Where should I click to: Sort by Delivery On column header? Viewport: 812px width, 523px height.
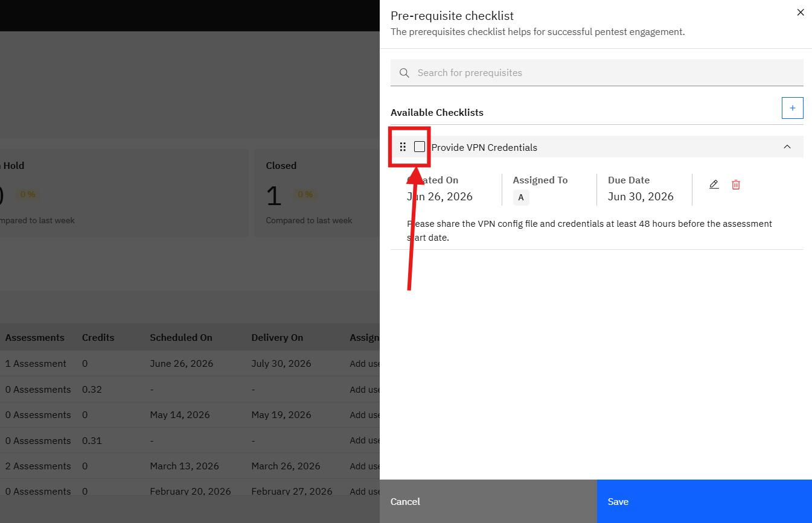(x=277, y=337)
